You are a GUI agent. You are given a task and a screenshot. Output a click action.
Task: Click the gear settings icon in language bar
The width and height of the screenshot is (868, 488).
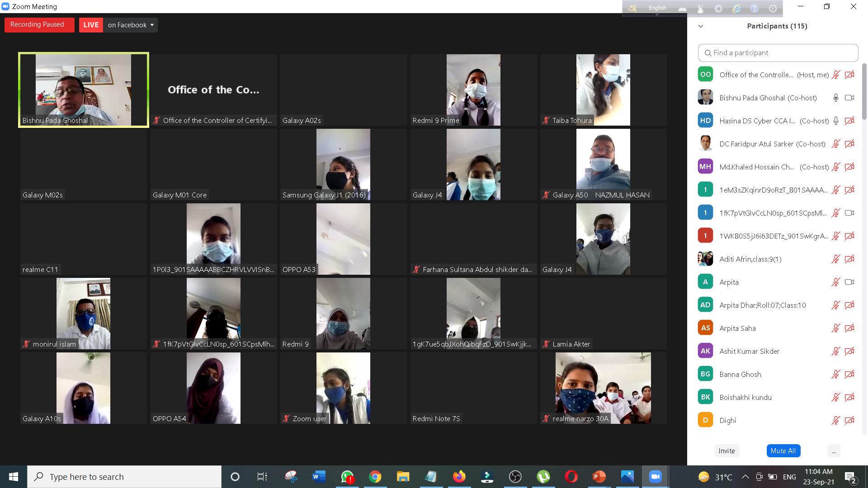pyautogui.click(x=718, y=9)
